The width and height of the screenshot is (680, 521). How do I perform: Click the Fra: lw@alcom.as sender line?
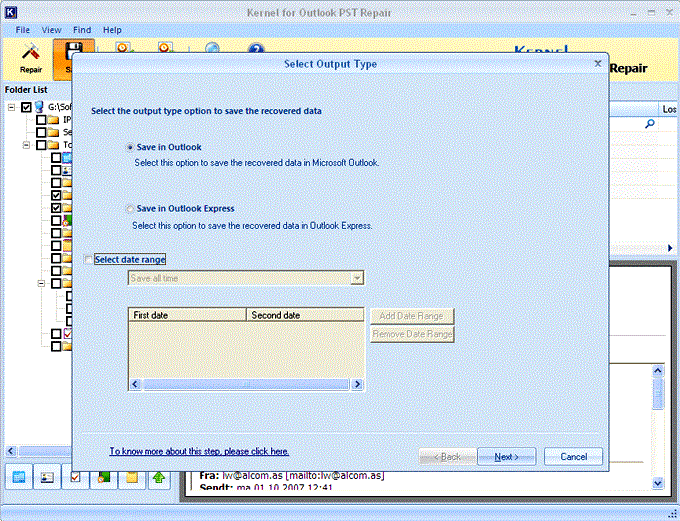291,475
